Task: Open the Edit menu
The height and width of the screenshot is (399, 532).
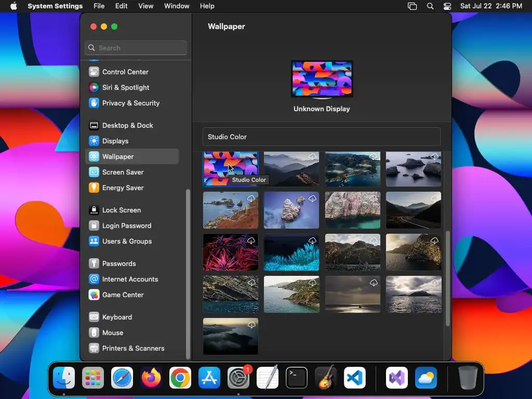Action: pyautogui.click(x=121, y=6)
